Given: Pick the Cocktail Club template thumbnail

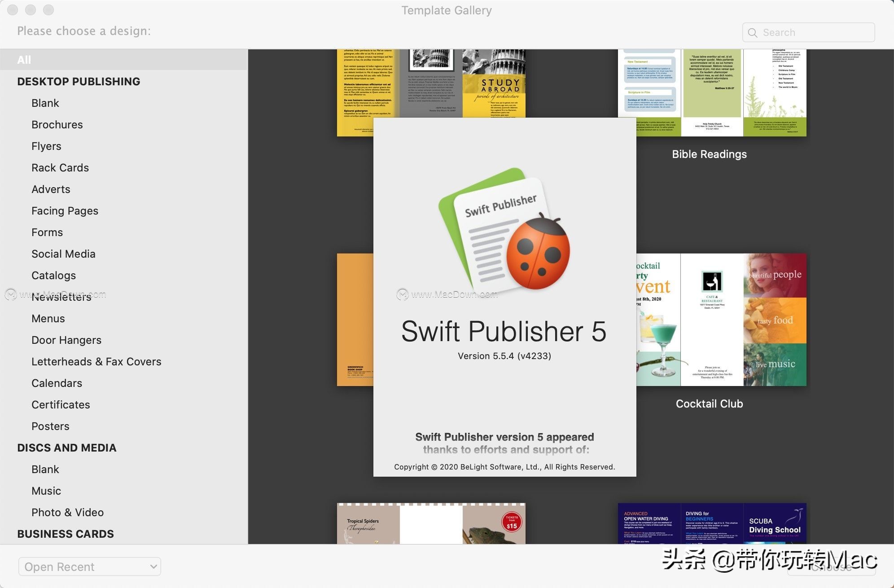Looking at the screenshot, I should pyautogui.click(x=721, y=320).
